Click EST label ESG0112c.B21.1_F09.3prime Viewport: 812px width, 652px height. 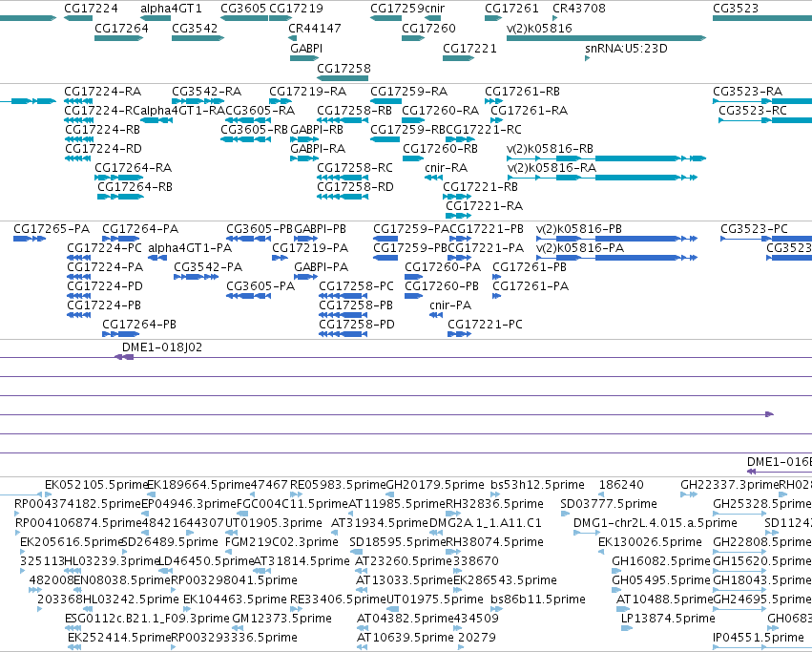tap(147, 618)
